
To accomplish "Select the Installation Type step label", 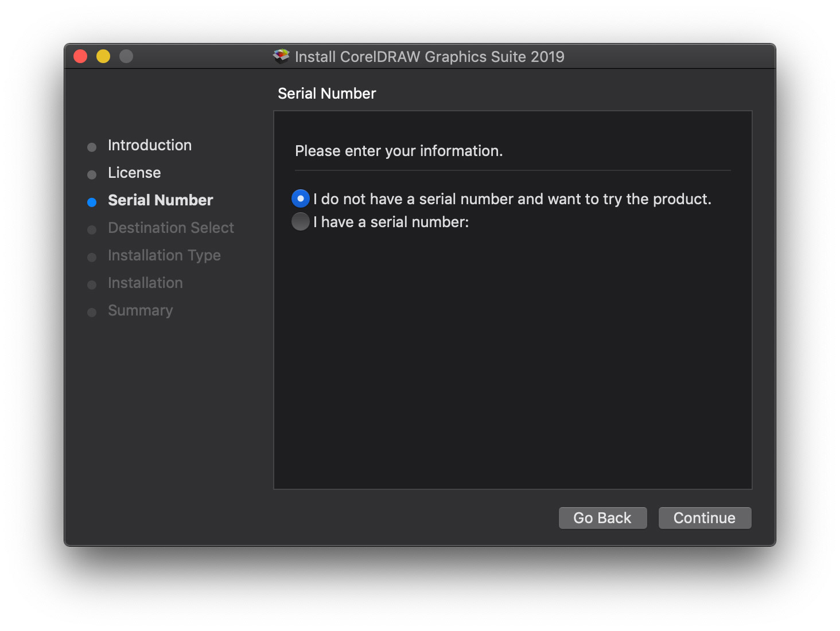I will 164,255.
